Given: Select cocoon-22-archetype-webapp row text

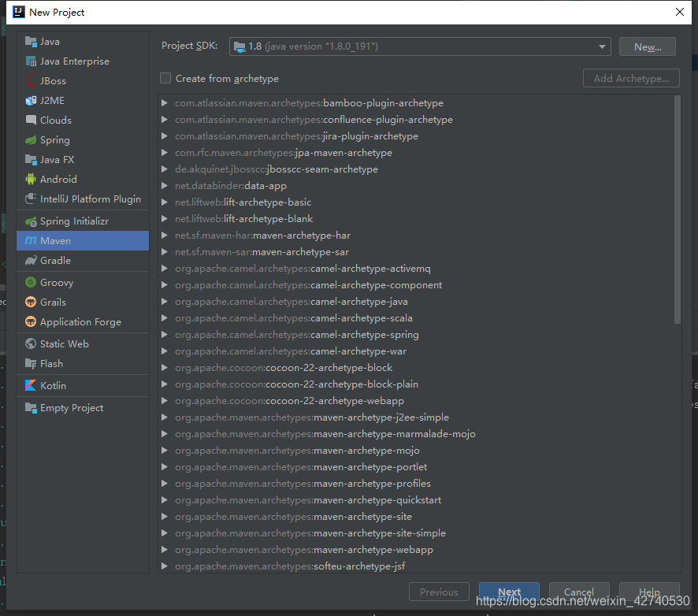Looking at the screenshot, I should 289,401.
